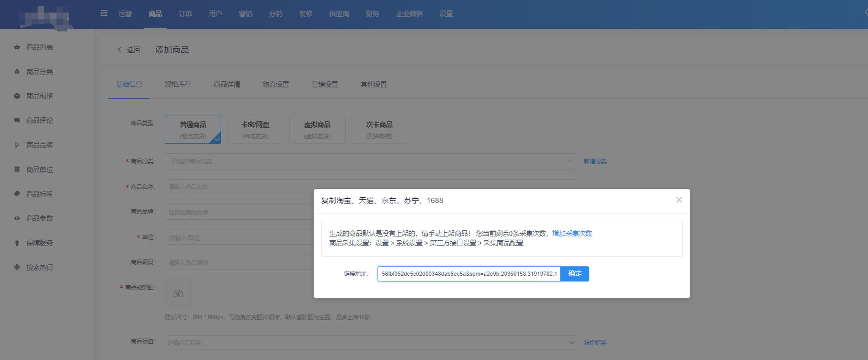The height and width of the screenshot is (360, 868).
Task: Open the 企业微信 top menu
Action: tap(409, 14)
